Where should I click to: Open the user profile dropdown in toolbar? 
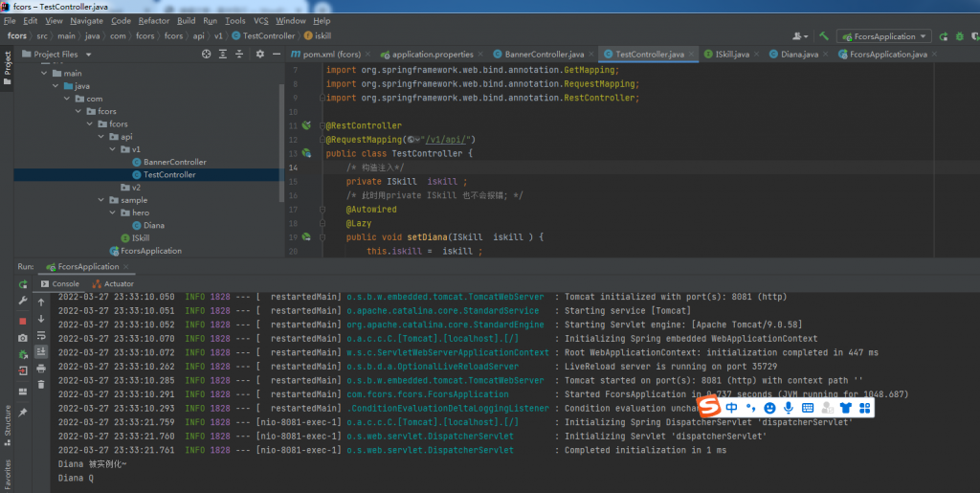800,36
